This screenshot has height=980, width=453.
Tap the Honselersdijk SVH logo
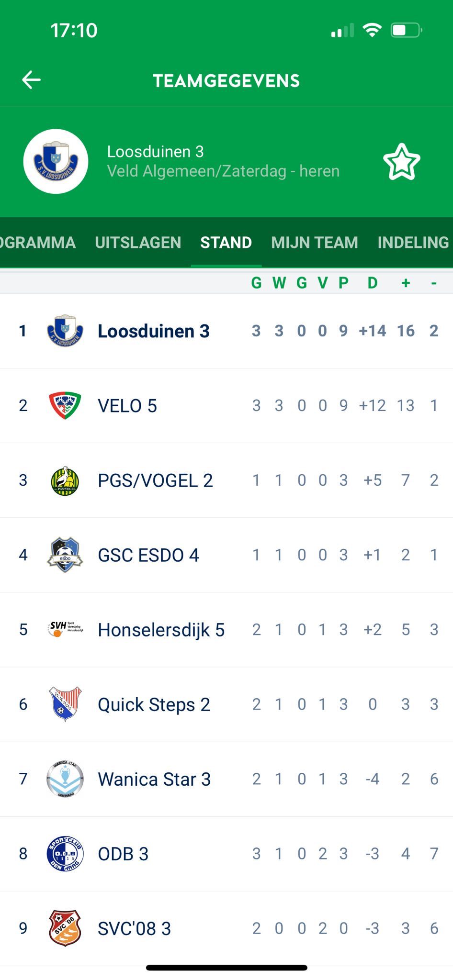pos(65,629)
